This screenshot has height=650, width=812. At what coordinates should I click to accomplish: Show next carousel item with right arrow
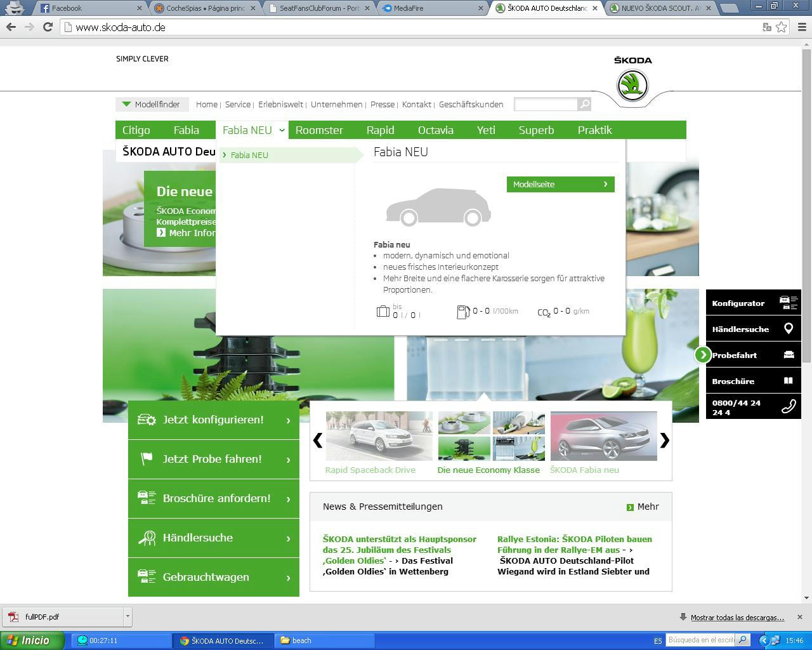point(664,440)
